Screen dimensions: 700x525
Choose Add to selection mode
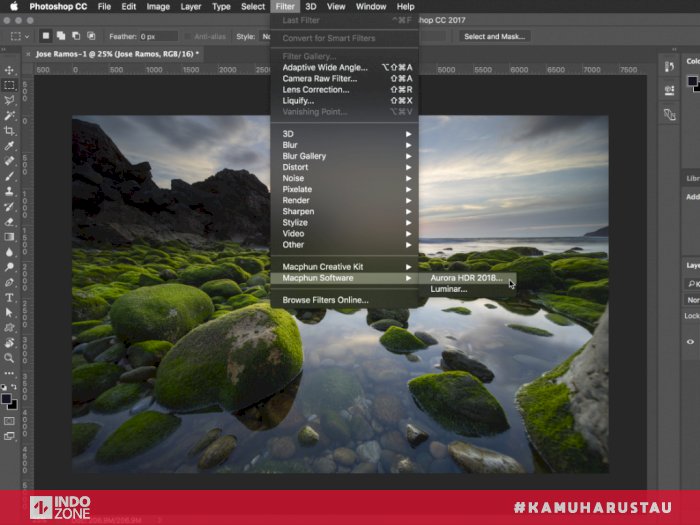pyautogui.click(x=61, y=36)
